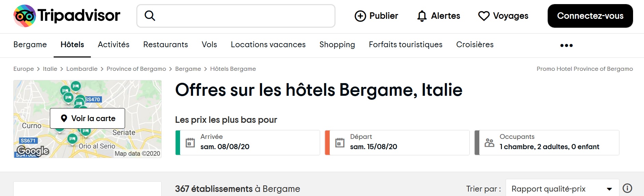Follow the Lombardie breadcrumb link

(82, 69)
